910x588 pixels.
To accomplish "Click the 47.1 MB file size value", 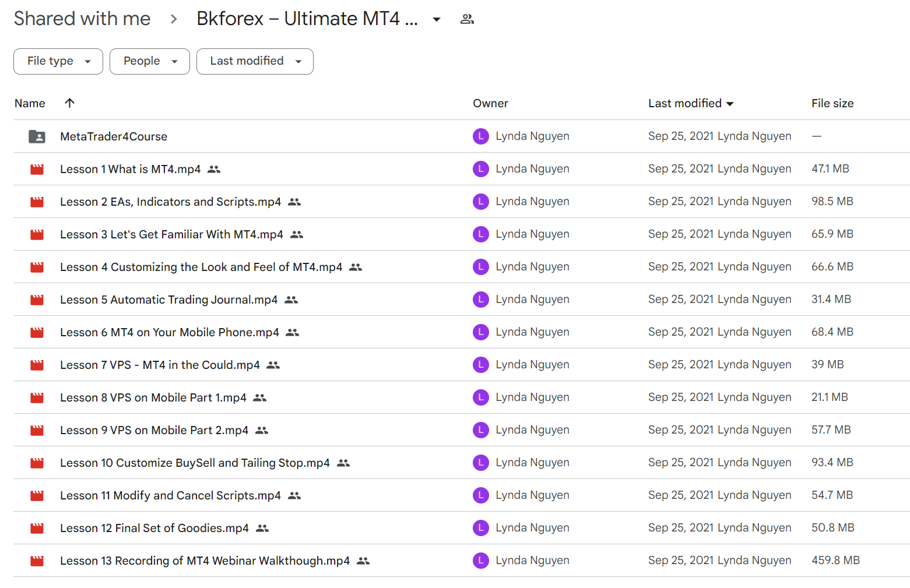I will [x=830, y=168].
